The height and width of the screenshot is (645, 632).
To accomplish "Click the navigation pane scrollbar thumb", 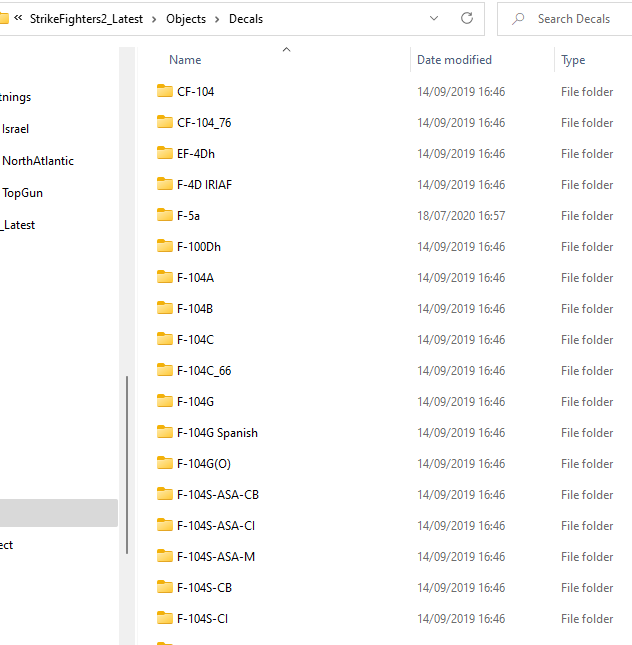I will click(x=127, y=465).
